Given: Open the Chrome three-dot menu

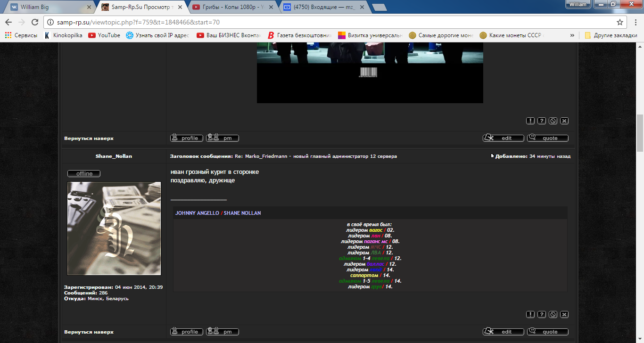Looking at the screenshot, I should (x=635, y=22).
